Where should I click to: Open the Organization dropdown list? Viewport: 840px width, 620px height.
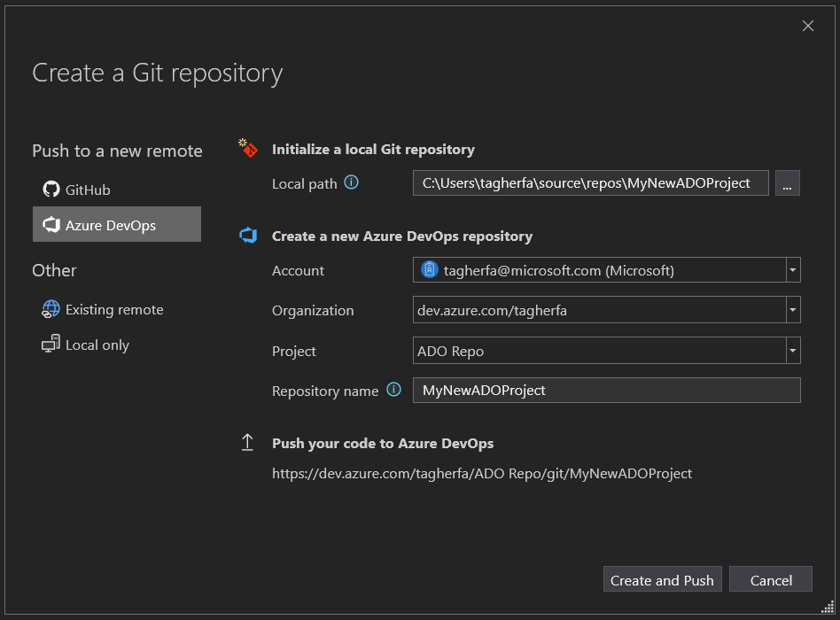coord(793,310)
